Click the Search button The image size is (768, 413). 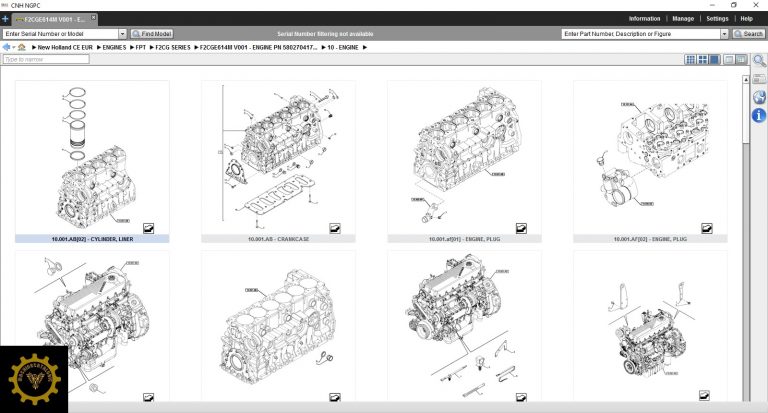point(748,34)
